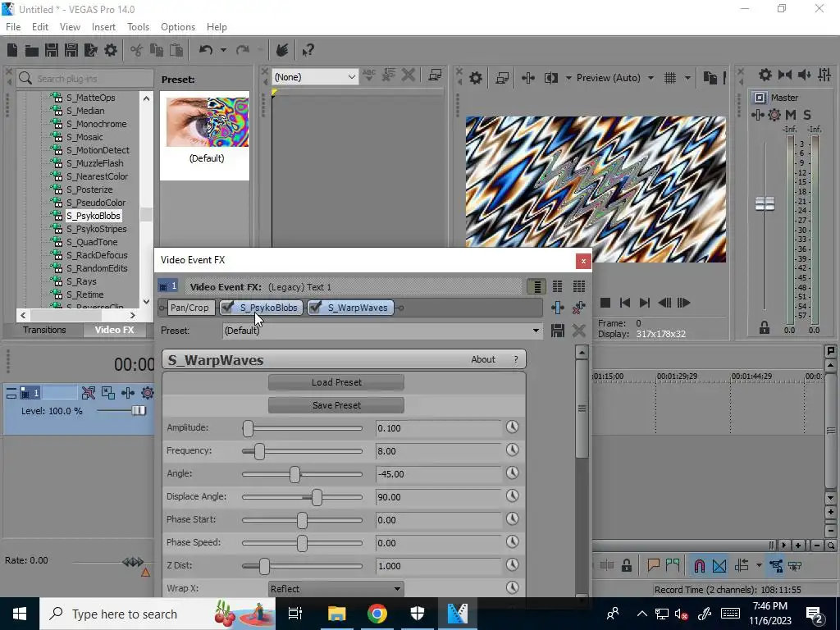Toggle Split Screen View icon in preview
840x630 pixels.
pyautogui.click(x=550, y=78)
